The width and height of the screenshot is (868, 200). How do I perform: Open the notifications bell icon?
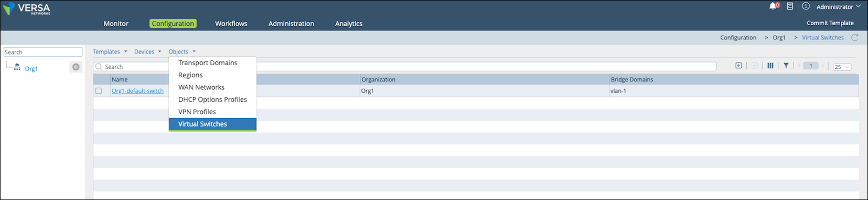click(774, 6)
